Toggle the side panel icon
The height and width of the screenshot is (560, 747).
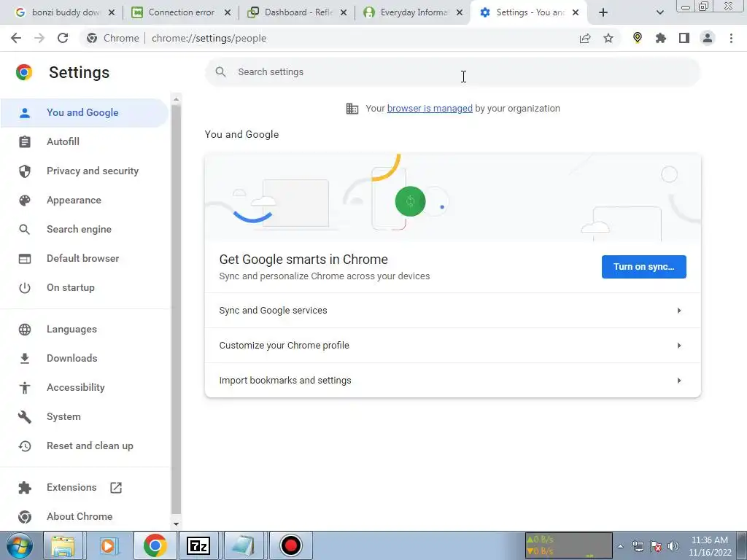click(684, 38)
